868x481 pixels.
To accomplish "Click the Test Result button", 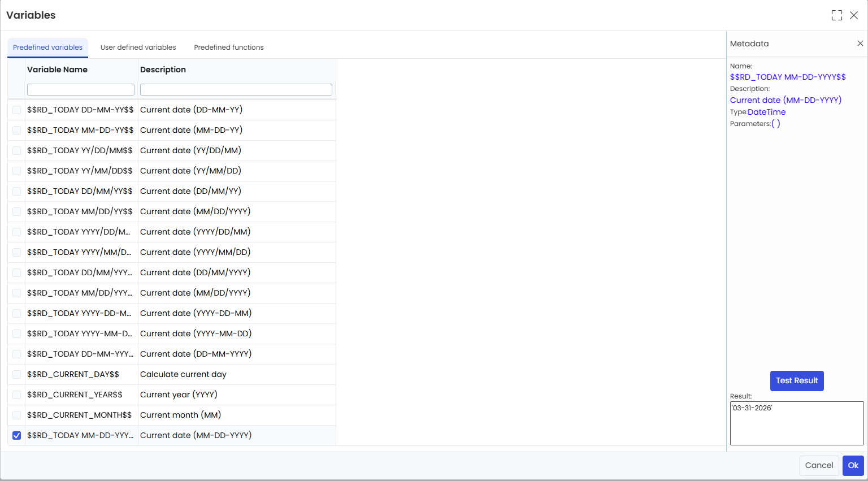I will coord(797,381).
